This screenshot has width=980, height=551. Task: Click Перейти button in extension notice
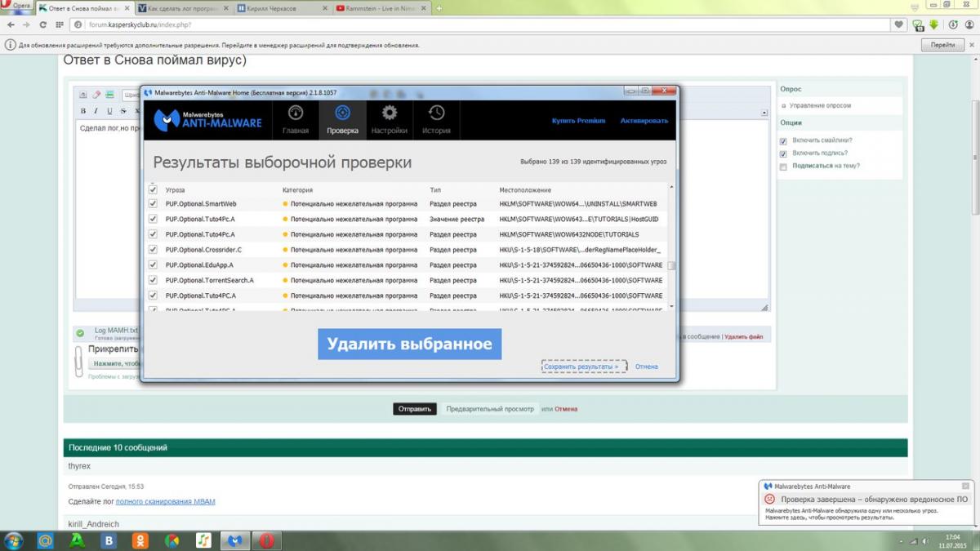coord(942,45)
